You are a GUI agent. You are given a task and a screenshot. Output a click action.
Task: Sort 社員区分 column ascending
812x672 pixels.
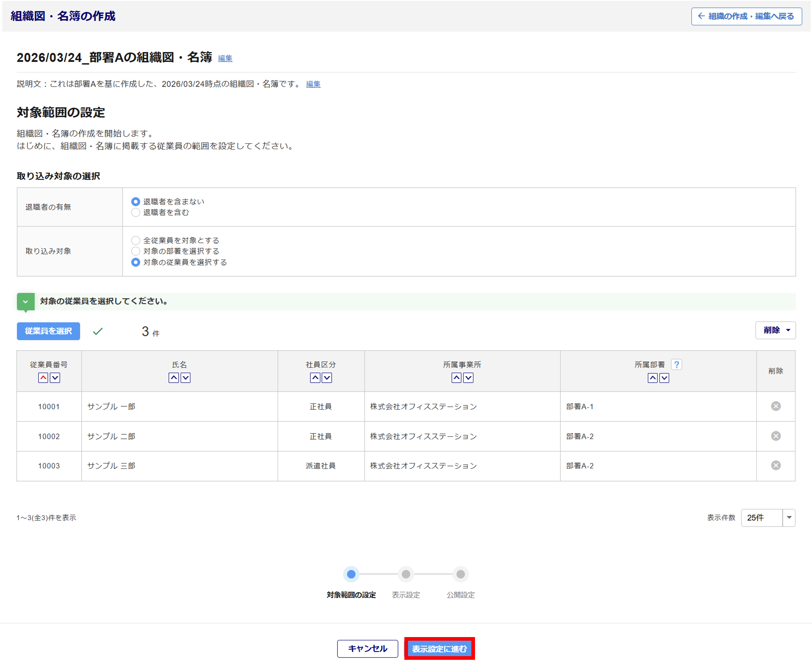click(315, 378)
